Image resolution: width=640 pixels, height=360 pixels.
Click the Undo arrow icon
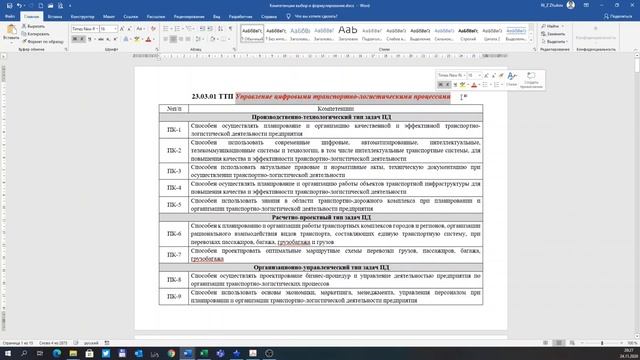point(19,6)
